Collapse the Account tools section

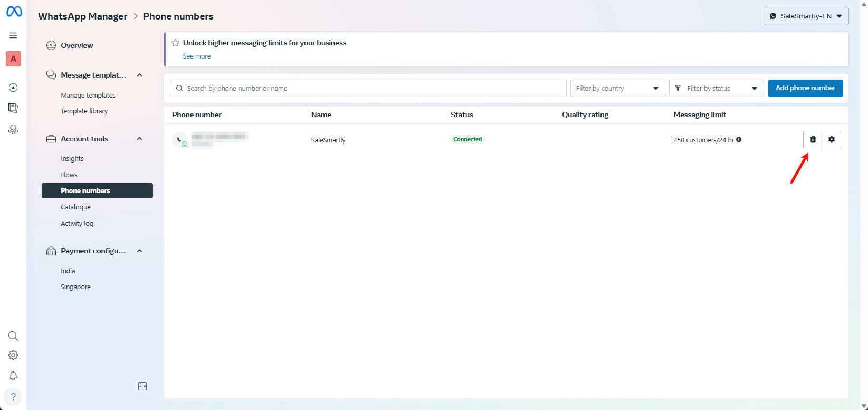(139, 139)
